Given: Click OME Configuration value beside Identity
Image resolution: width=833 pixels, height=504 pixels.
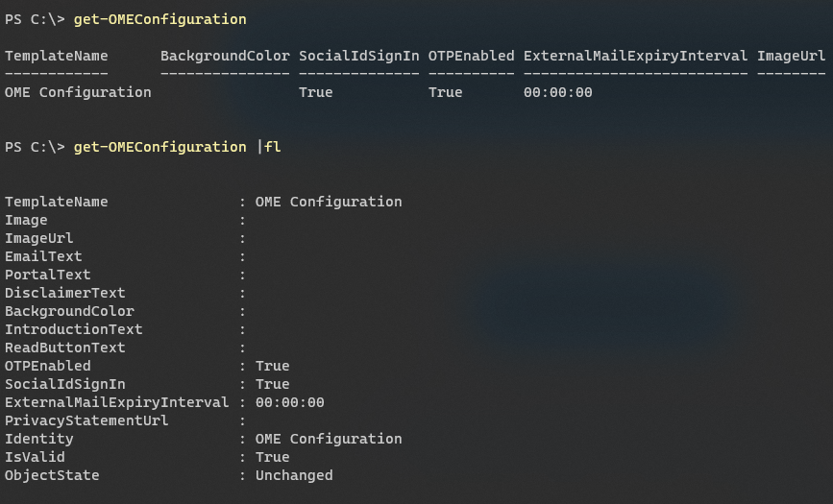Looking at the screenshot, I should coord(329,439).
